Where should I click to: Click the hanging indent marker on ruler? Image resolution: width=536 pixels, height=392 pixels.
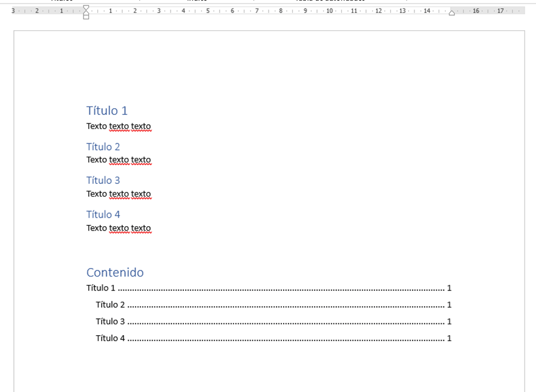[86, 12]
